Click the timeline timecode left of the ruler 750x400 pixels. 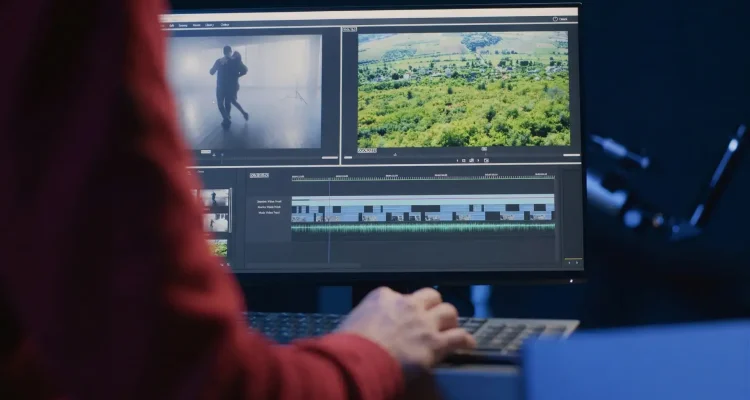pyautogui.click(x=259, y=176)
